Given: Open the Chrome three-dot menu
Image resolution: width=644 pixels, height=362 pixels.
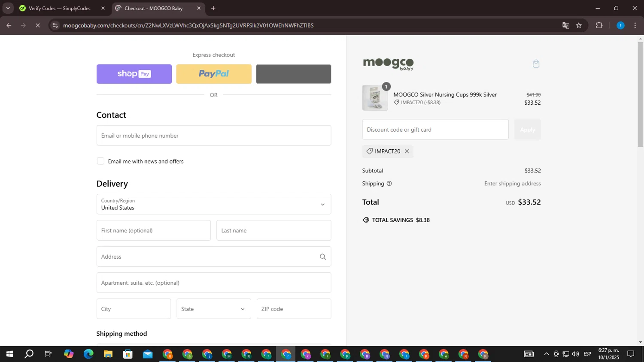Looking at the screenshot, I should click(x=635, y=26).
